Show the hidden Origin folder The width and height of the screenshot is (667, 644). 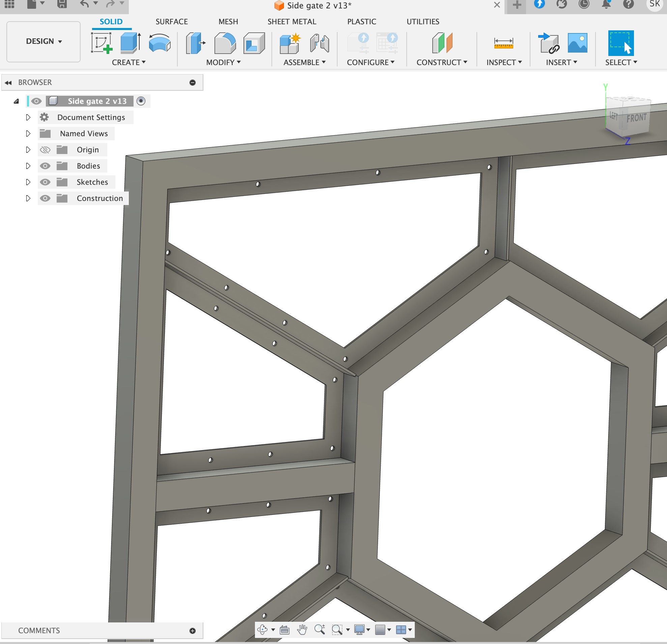pos(45,150)
